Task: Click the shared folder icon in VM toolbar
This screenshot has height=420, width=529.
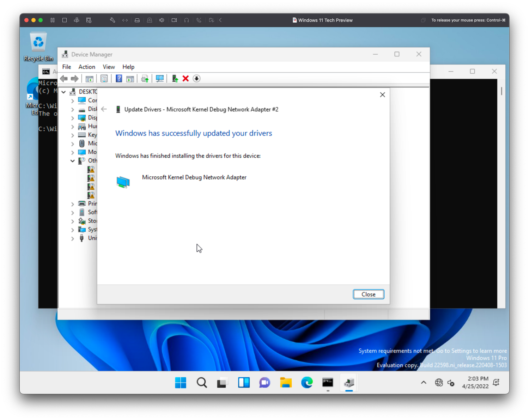Action: (x=211, y=20)
